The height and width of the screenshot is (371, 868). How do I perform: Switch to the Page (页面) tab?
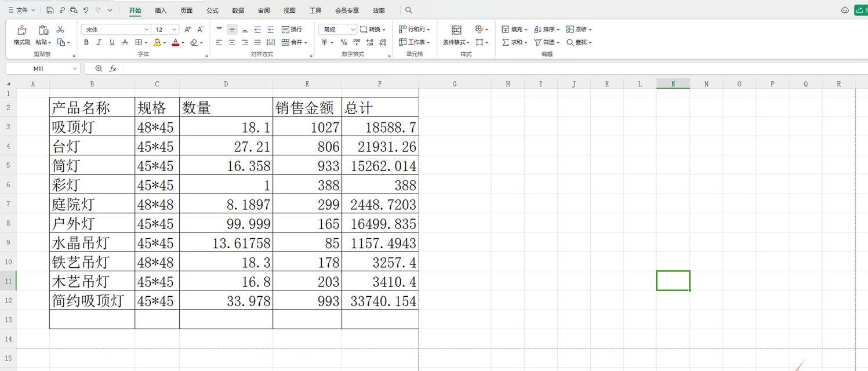coord(186,10)
